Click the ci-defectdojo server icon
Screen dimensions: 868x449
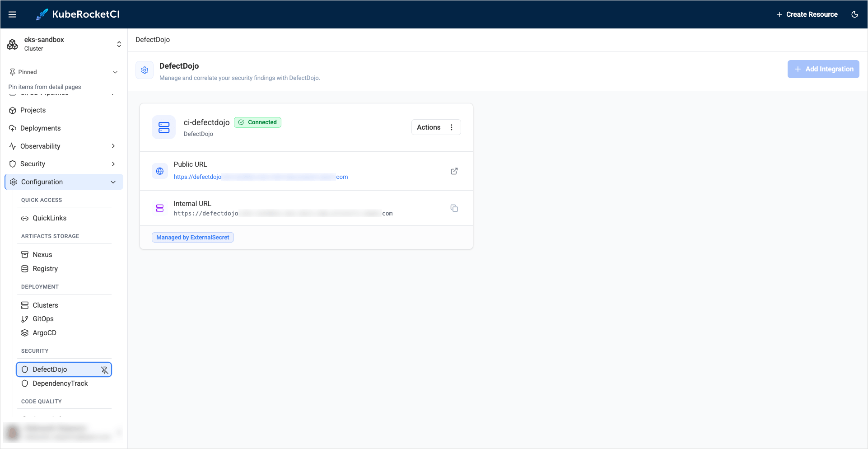[164, 127]
